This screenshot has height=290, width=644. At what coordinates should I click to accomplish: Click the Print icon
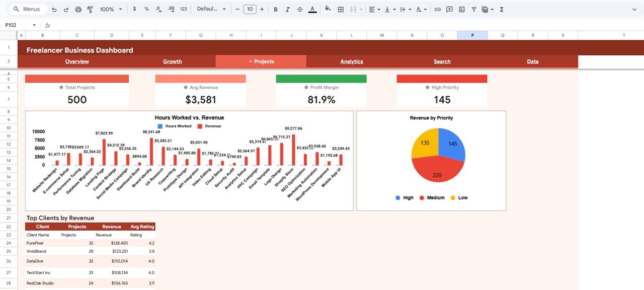coord(78,9)
